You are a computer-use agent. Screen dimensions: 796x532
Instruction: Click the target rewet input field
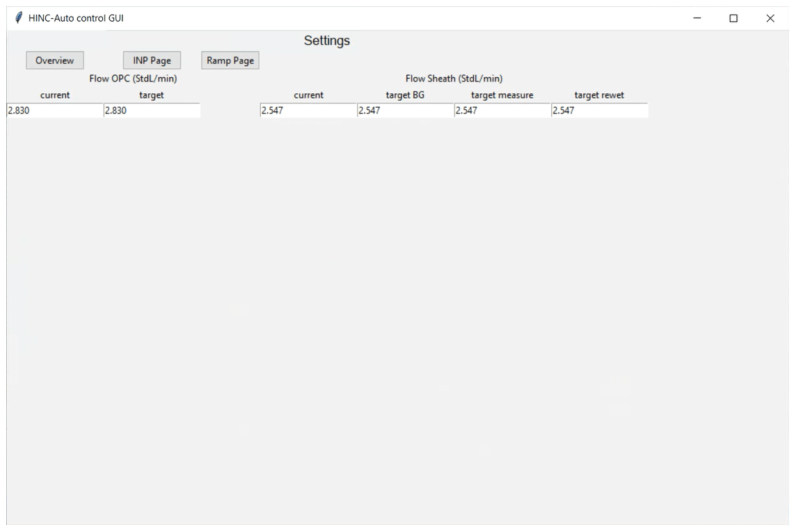[x=599, y=110]
